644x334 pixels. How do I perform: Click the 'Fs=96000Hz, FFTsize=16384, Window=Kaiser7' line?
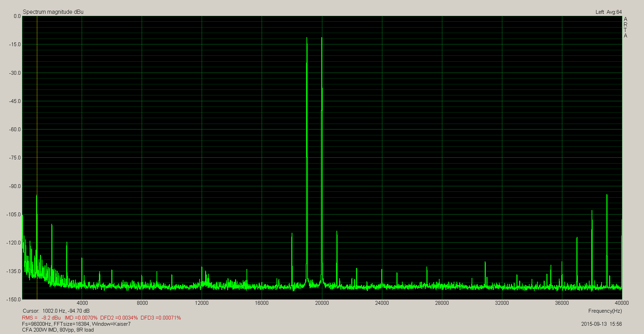point(76,324)
